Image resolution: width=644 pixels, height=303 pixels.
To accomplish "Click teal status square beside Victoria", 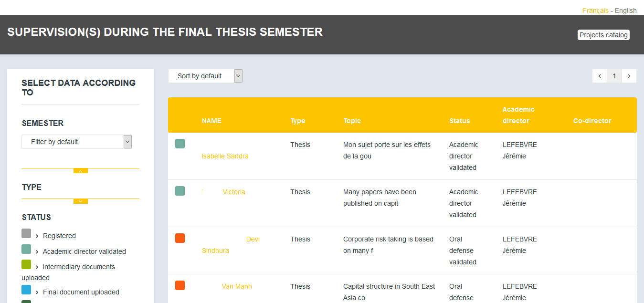I will (180, 191).
